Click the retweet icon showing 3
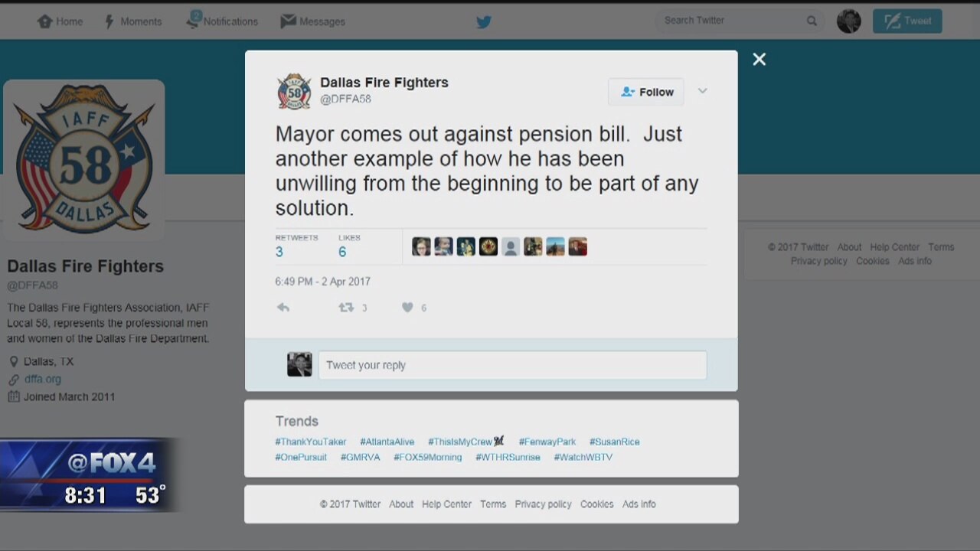Screen dimensions: 980x551 346,308
